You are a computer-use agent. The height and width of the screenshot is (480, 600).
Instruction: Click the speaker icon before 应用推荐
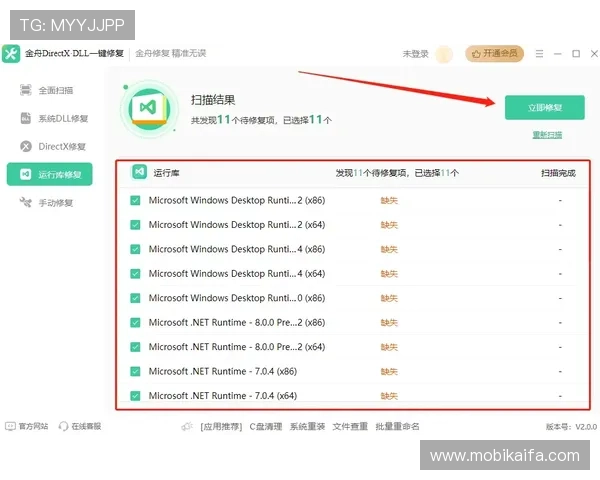pyautogui.click(x=187, y=426)
